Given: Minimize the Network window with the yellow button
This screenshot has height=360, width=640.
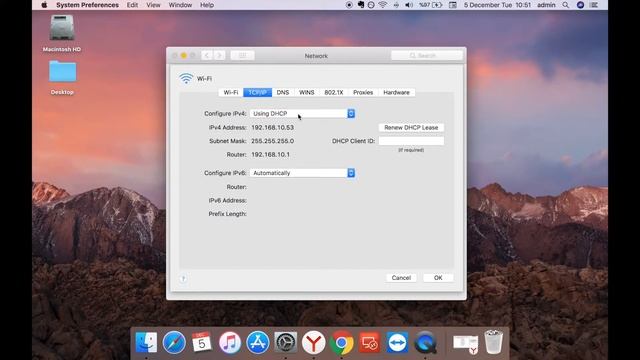Looking at the screenshot, I should [x=184, y=56].
